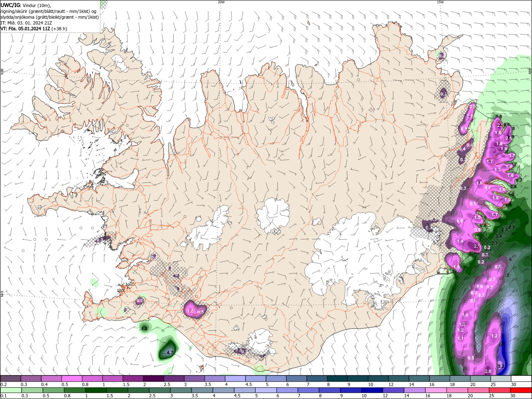Pick the light pink 16 swatch in lower legend row
The height and width of the screenshot is (399, 532).
click(x=435, y=390)
